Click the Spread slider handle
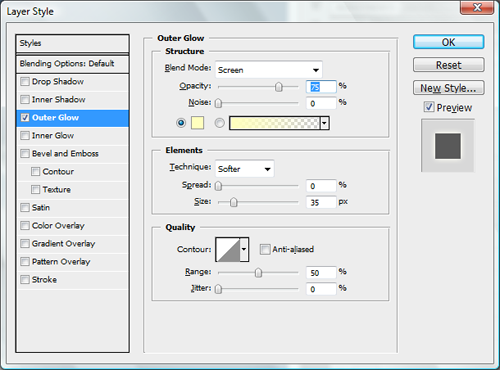Viewport: 500px width, 370px height. [x=218, y=186]
